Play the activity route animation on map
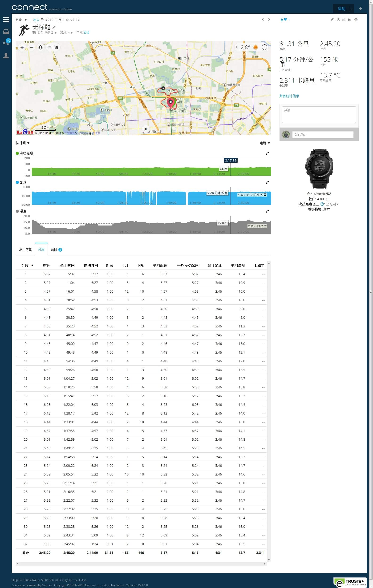 click(146, 129)
